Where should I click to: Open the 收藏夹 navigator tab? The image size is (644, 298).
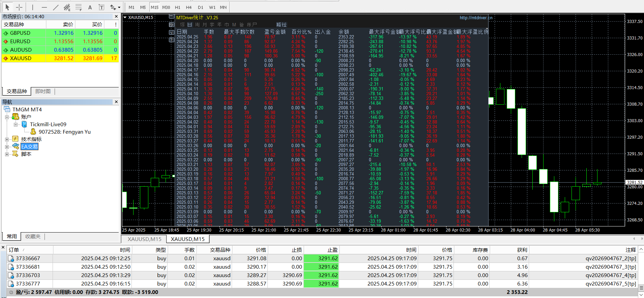pos(33,237)
